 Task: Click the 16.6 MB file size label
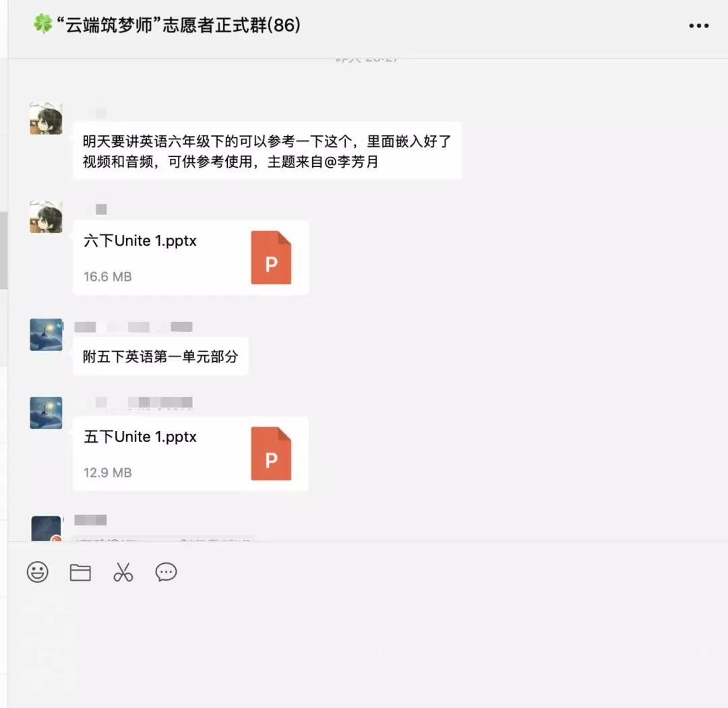pyautogui.click(x=108, y=276)
